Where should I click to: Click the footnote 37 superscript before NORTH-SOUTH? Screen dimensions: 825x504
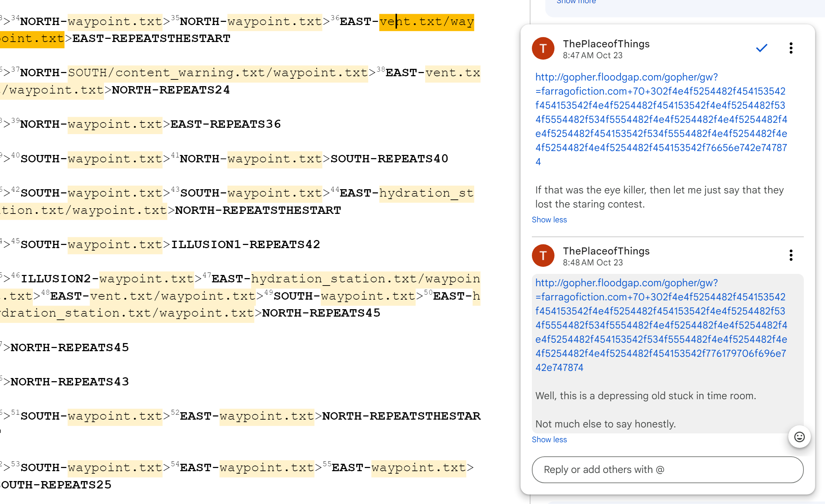(x=15, y=69)
